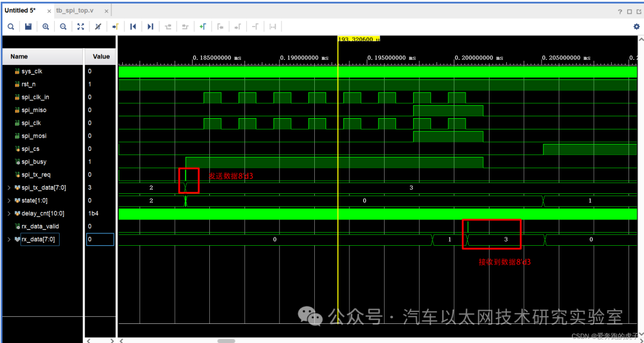This screenshot has width=644, height=343.
Task: Zoom in on the waveform
Action: [45, 27]
